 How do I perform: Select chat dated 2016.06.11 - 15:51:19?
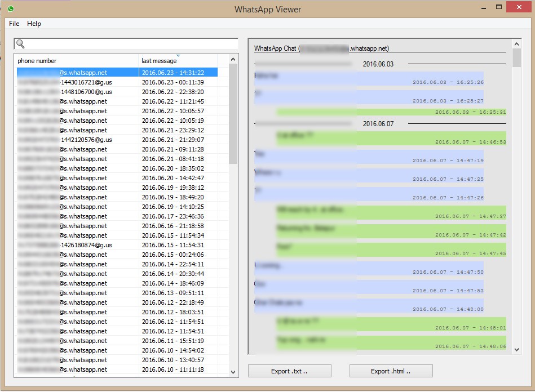pyautogui.click(x=117, y=341)
